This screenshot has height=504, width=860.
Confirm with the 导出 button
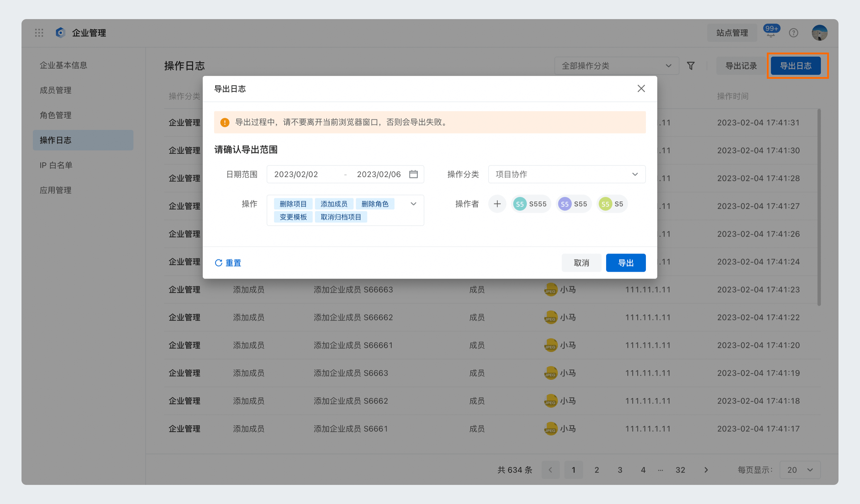pyautogui.click(x=626, y=263)
